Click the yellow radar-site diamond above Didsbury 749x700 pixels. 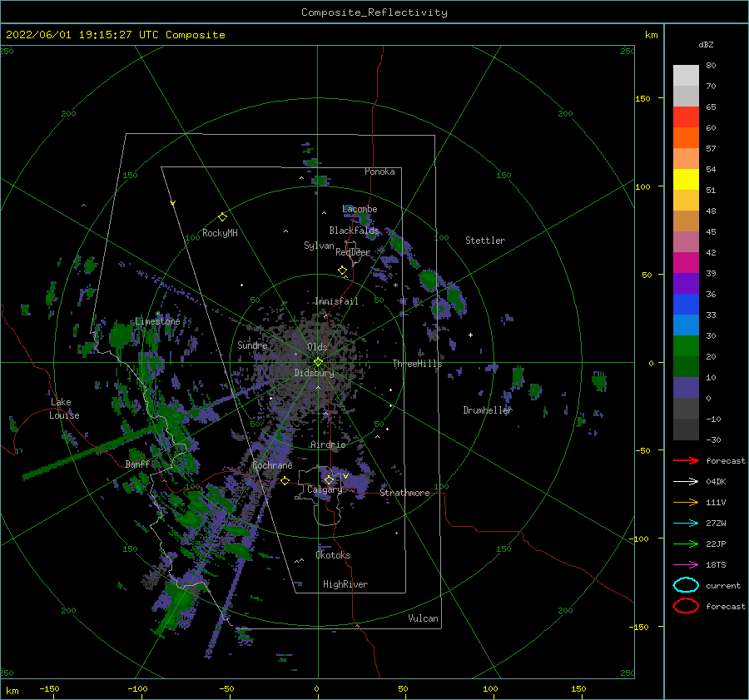coord(318,362)
